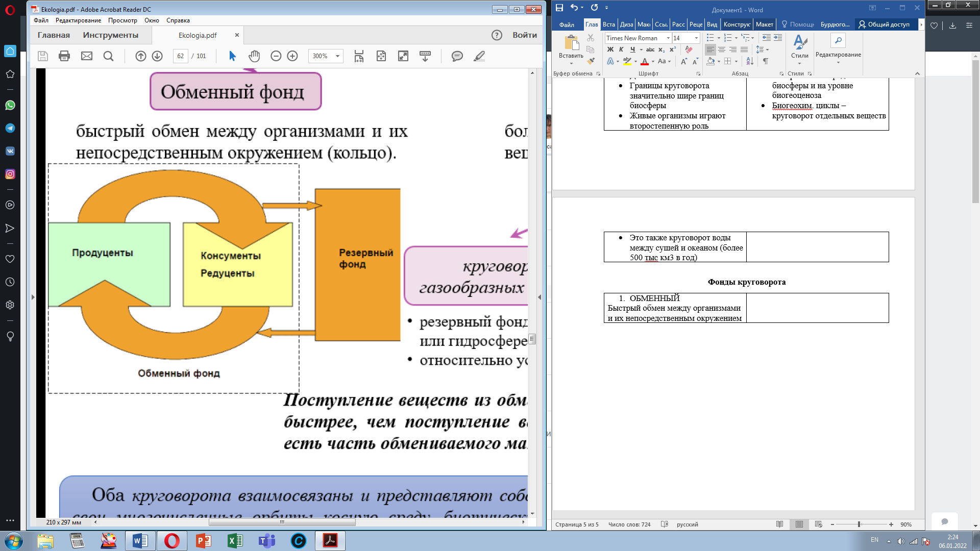Go to next page in Acrobat
Screen dimensions: 980x551
coord(157,56)
